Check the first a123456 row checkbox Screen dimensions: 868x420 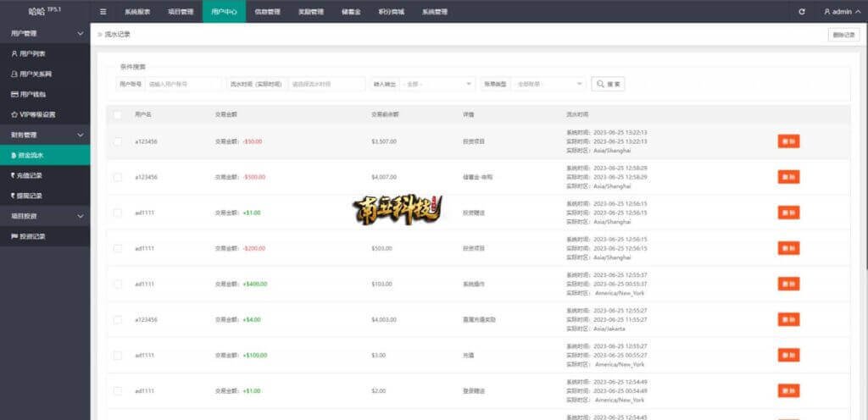click(118, 141)
